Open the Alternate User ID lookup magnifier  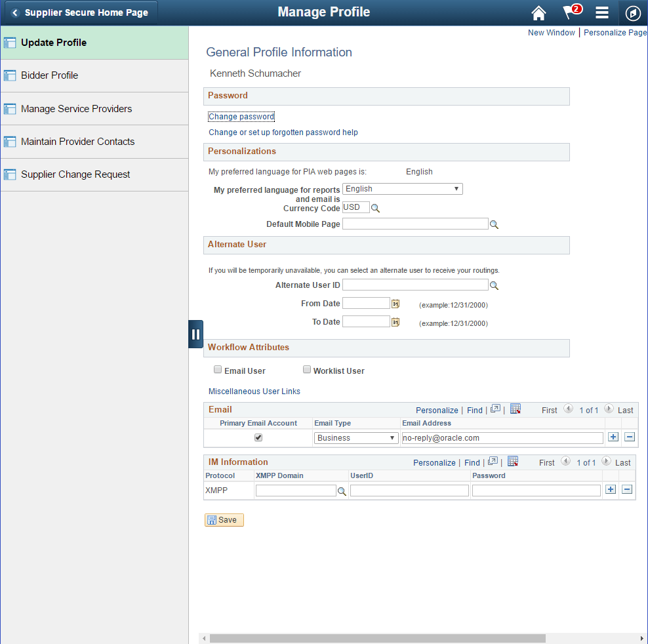[494, 285]
